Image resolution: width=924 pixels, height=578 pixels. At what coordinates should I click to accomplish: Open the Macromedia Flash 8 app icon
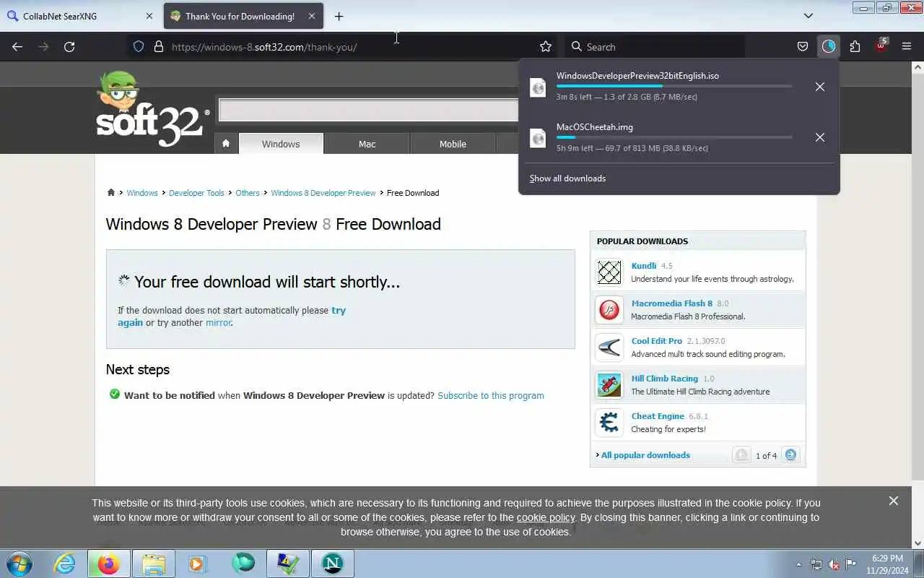pyautogui.click(x=609, y=310)
